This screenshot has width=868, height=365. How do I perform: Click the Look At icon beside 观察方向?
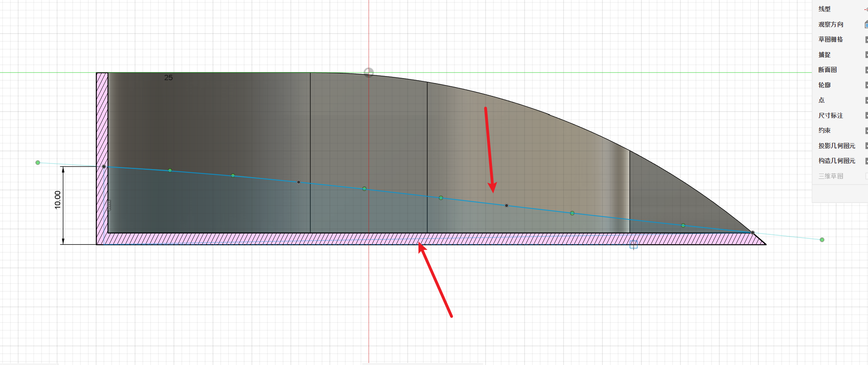[866, 24]
